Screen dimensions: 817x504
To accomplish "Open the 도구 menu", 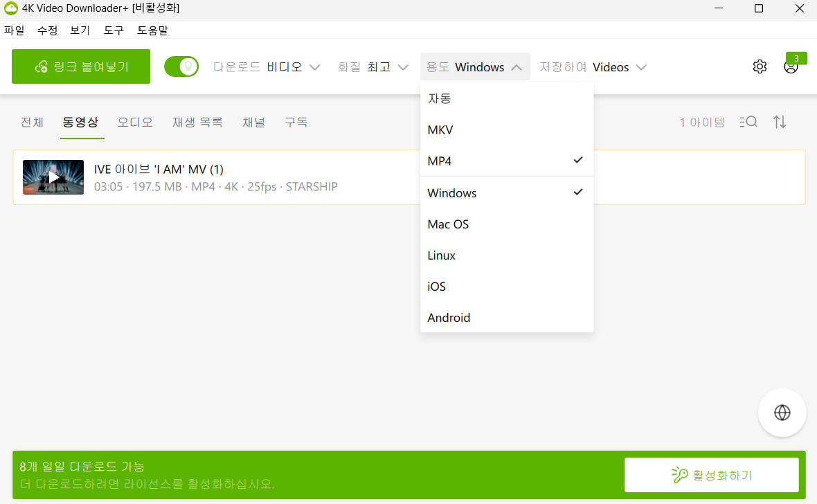I will pyautogui.click(x=114, y=30).
